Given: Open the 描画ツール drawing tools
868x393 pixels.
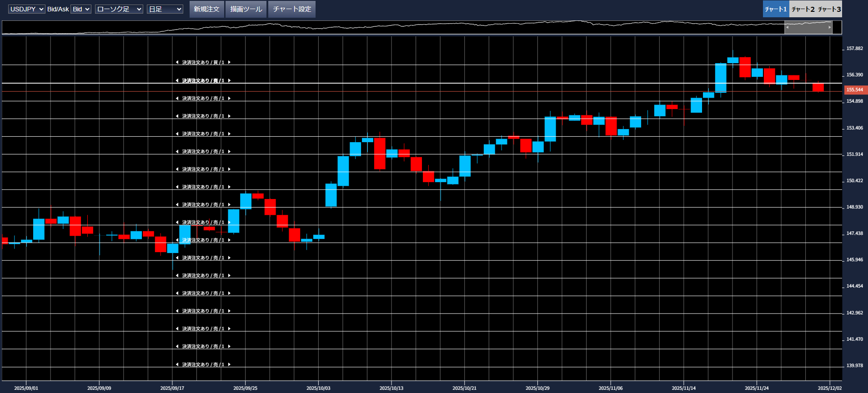Looking at the screenshot, I should (x=246, y=9).
